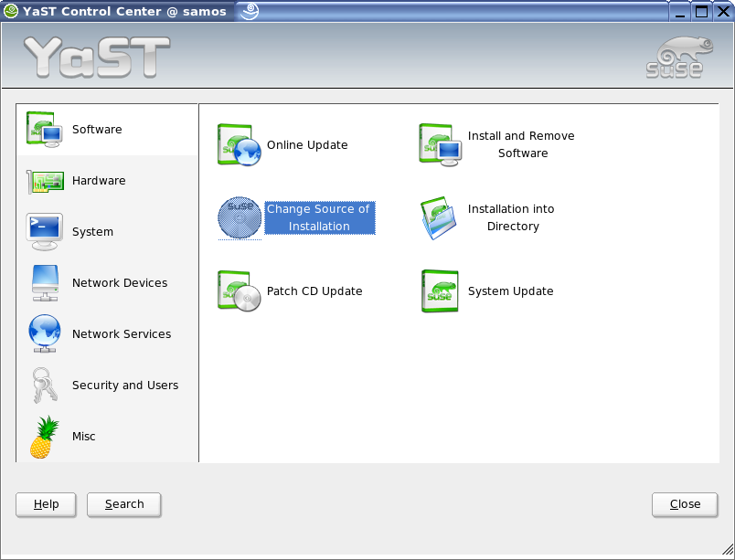This screenshot has height=560, width=735.
Task: Click Installation into Directory label
Action: click(x=511, y=217)
